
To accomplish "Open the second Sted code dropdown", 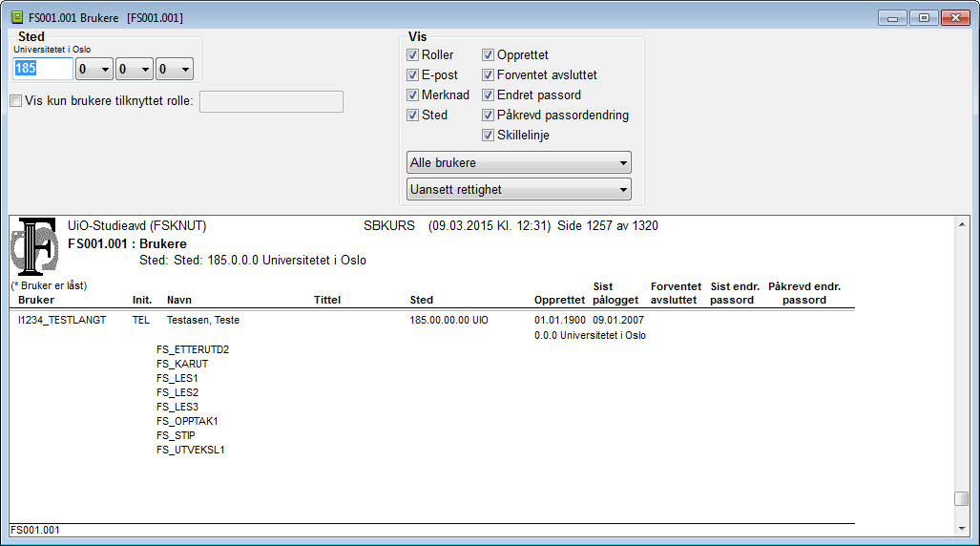I will pyautogui.click(x=135, y=69).
